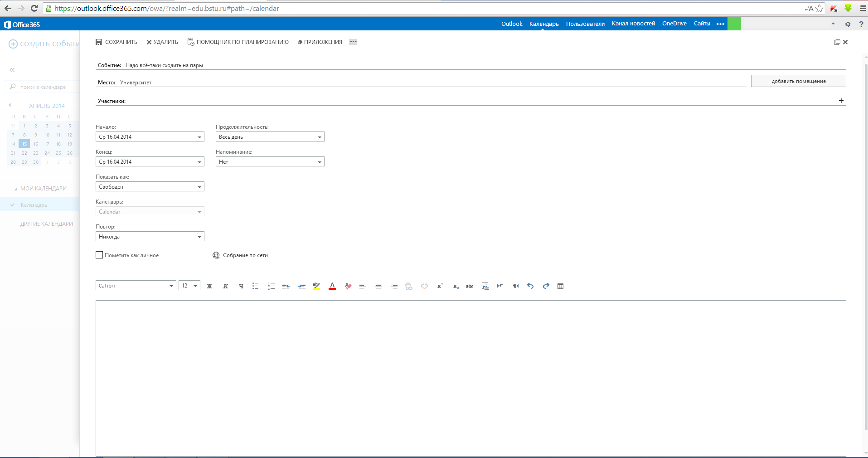
Task: Open ПОМОЩНИК ПО ПЛАНИРОВАНИЮ
Action: 238,42
